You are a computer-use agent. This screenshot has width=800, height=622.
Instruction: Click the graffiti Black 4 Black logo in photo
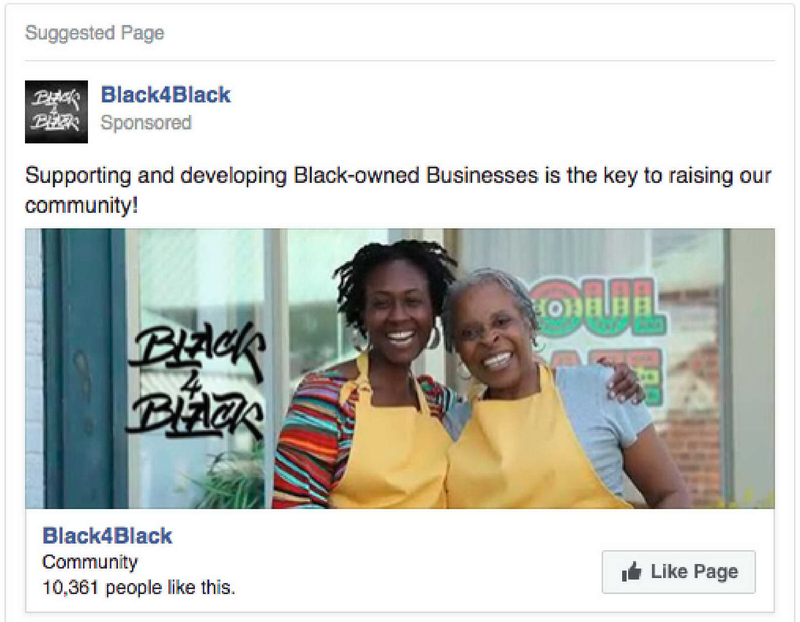196,381
